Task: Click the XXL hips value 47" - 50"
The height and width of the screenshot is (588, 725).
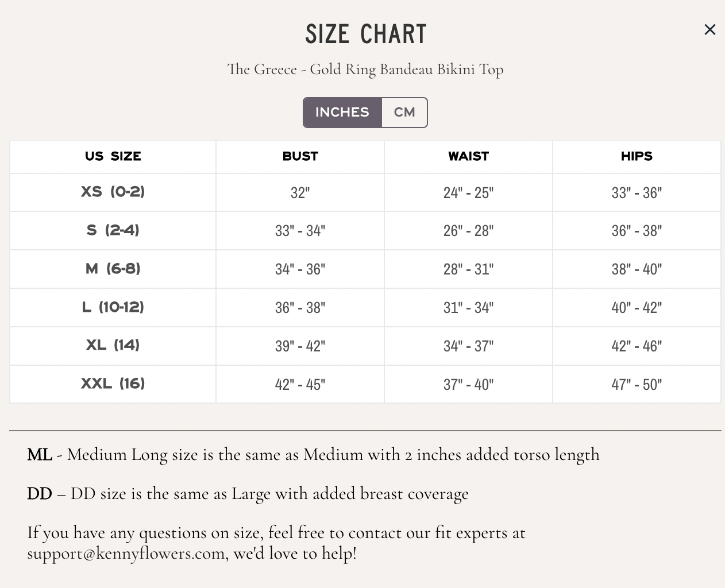Action: click(x=637, y=385)
